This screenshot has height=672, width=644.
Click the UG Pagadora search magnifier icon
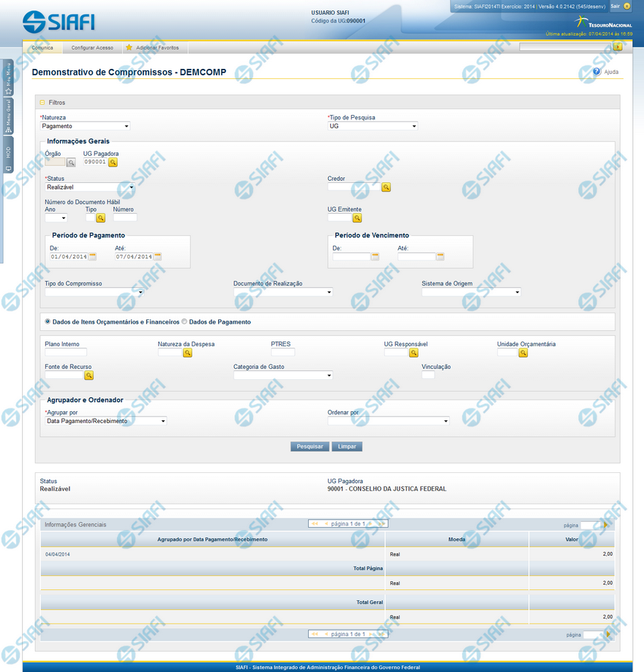click(113, 163)
